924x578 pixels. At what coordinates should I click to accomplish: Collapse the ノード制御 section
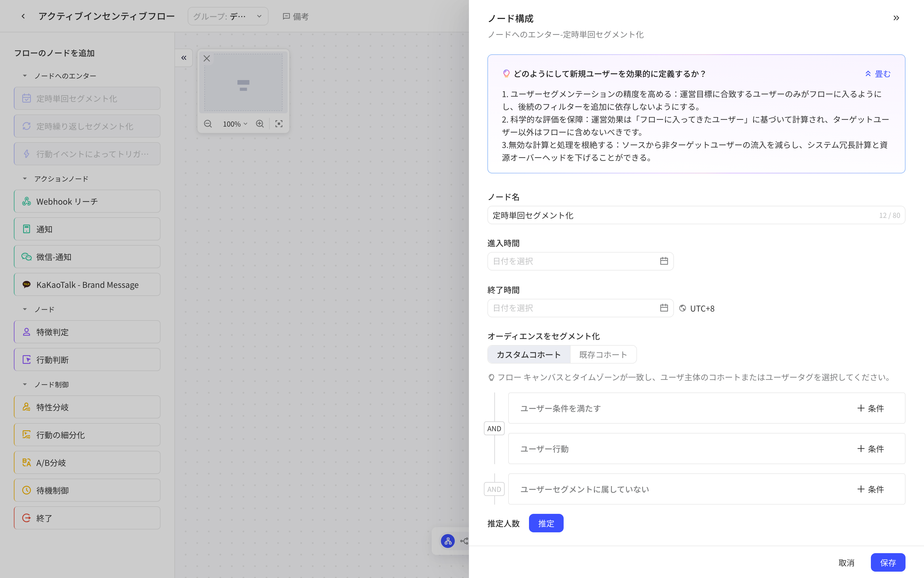coord(25,384)
